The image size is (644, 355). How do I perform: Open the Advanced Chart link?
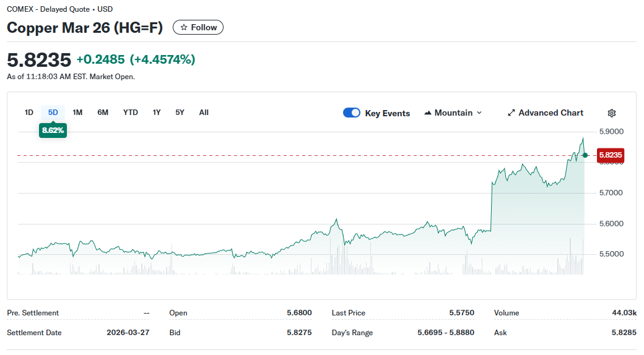(x=546, y=113)
